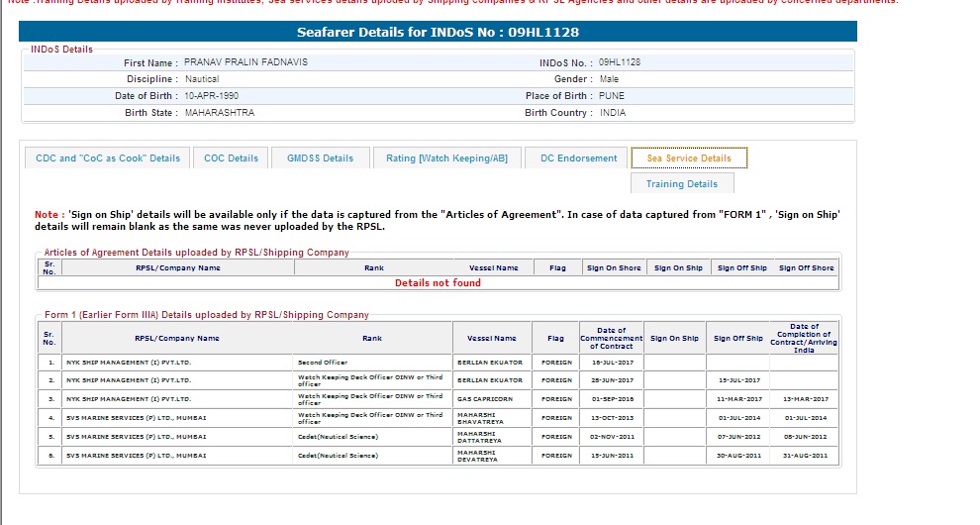Click the MAHARSHI DEVATREYA vessel cell

(491, 456)
